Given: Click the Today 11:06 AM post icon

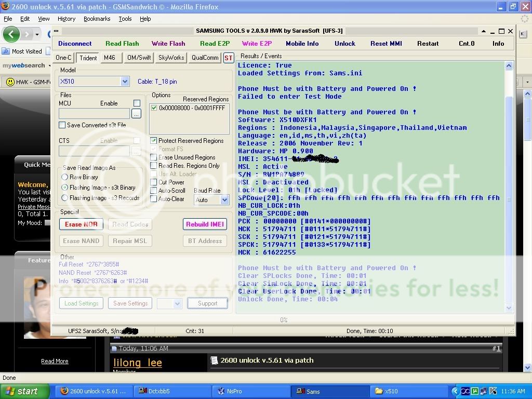Looking at the screenshot, I should [114, 349].
